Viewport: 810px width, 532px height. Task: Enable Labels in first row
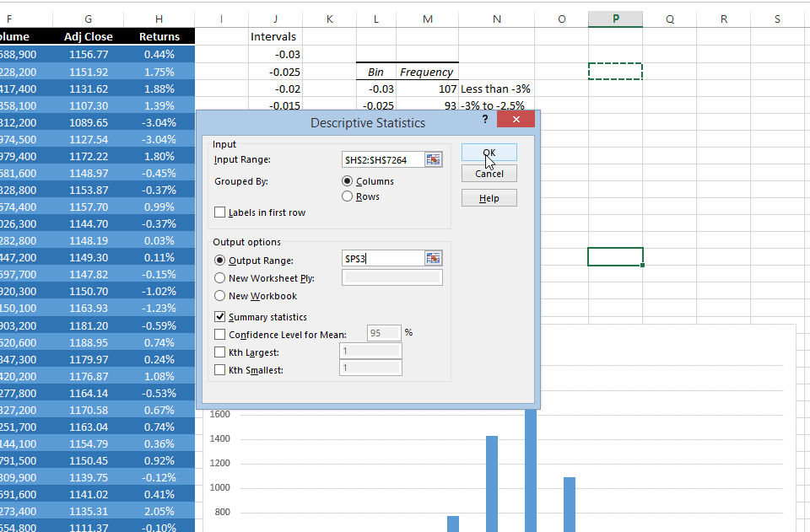(x=221, y=213)
